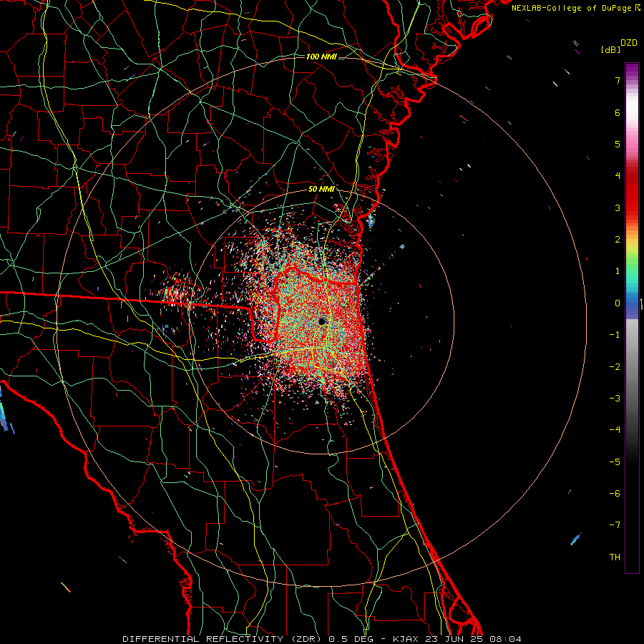Click the 23 JUN 25 date text
Image resolution: width=644 pixels, height=644 pixels.
tap(455, 639)
